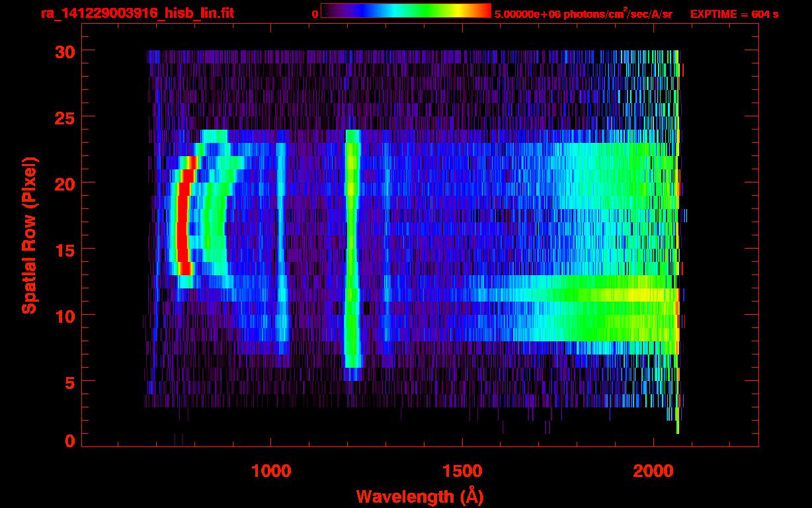Screen dimensions: 812x508
Task: Click the 25 spatial row tick label
Action: pyautogui.click(x=63, y=117)
